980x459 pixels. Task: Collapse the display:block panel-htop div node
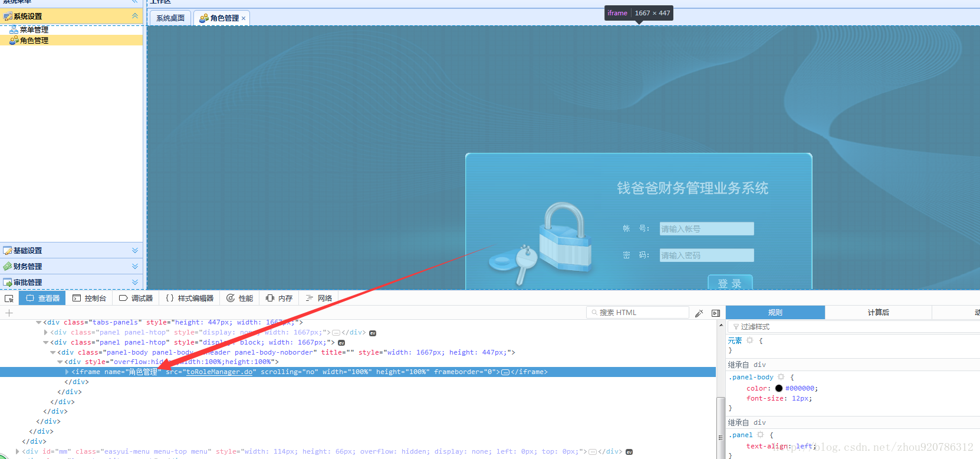46,343
